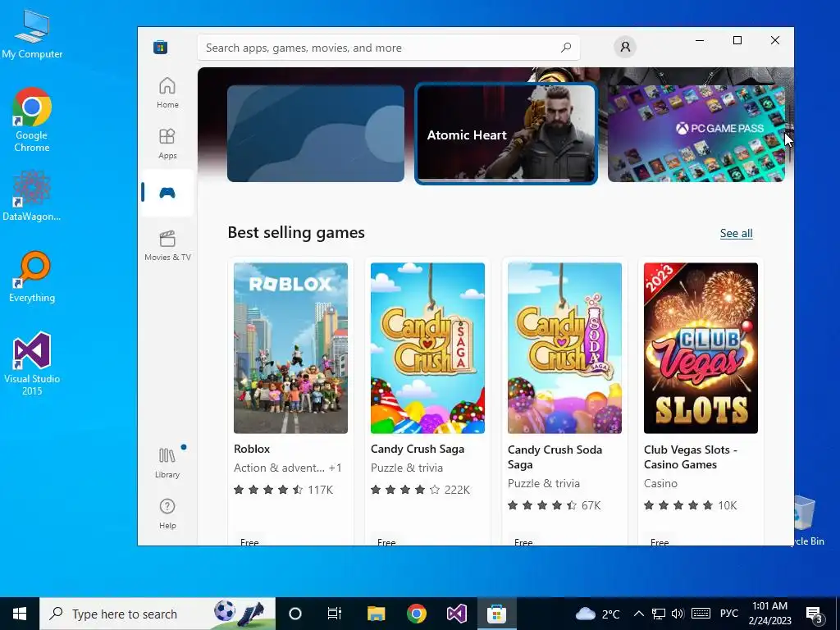The image size is (840, 630).
Task: Open the PC Game Pass banner
Action: (x=696, y=134)
